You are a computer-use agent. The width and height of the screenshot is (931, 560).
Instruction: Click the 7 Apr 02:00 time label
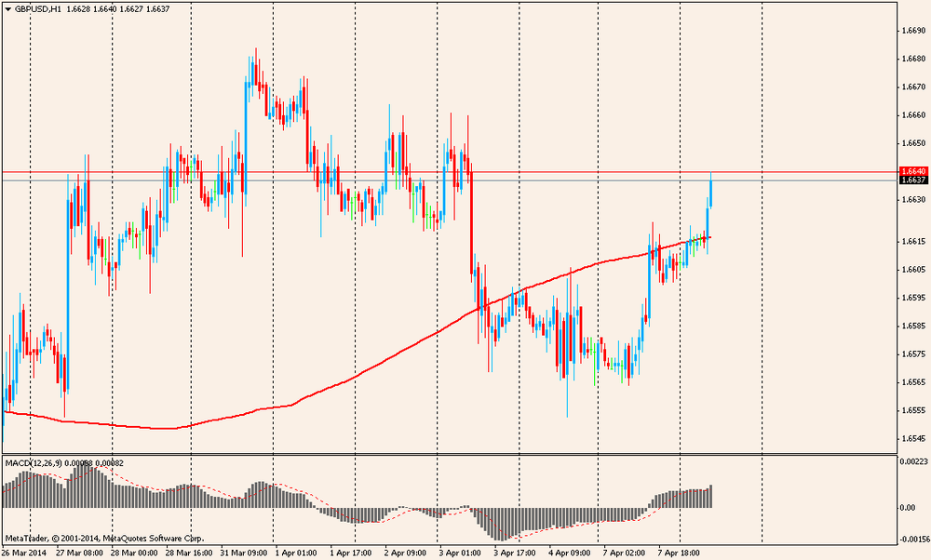click(624, 553)
